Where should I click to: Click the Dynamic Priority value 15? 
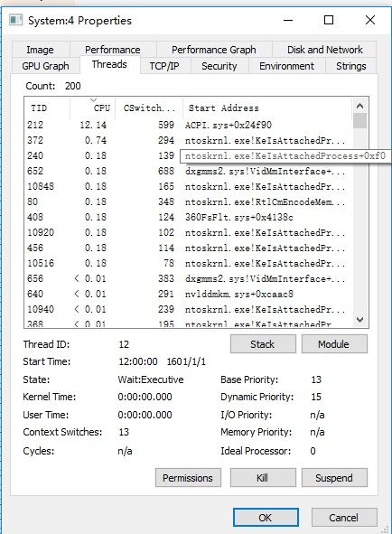click(316, 397)
